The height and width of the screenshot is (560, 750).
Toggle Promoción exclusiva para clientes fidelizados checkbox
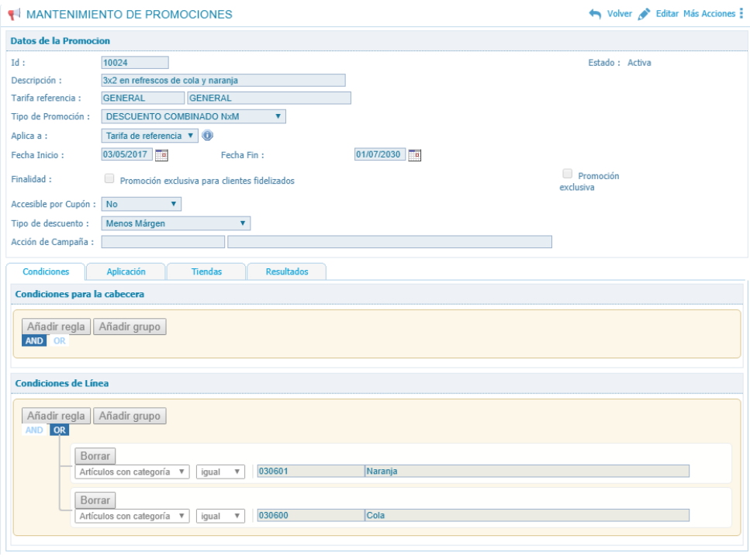[109, 179]
